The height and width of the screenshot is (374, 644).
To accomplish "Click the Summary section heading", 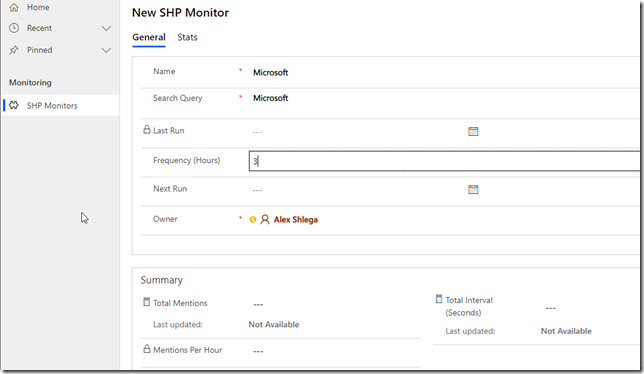I will pos(161,280).
